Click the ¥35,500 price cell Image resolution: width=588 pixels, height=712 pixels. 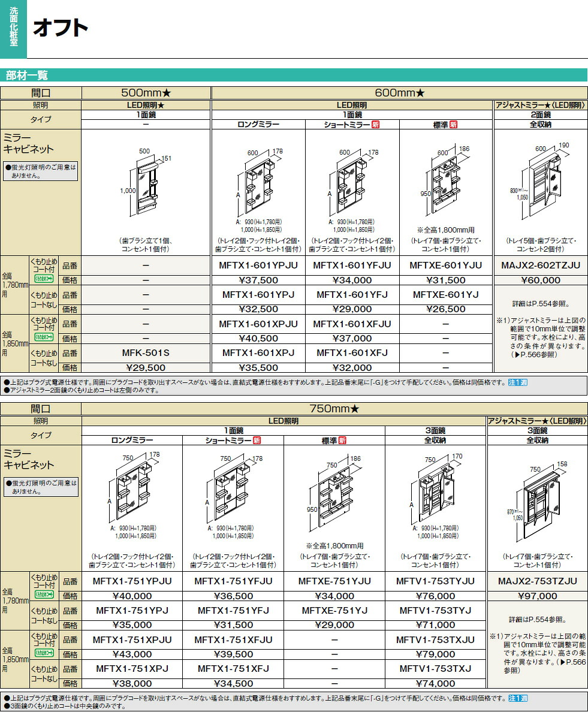coord(258,368)
